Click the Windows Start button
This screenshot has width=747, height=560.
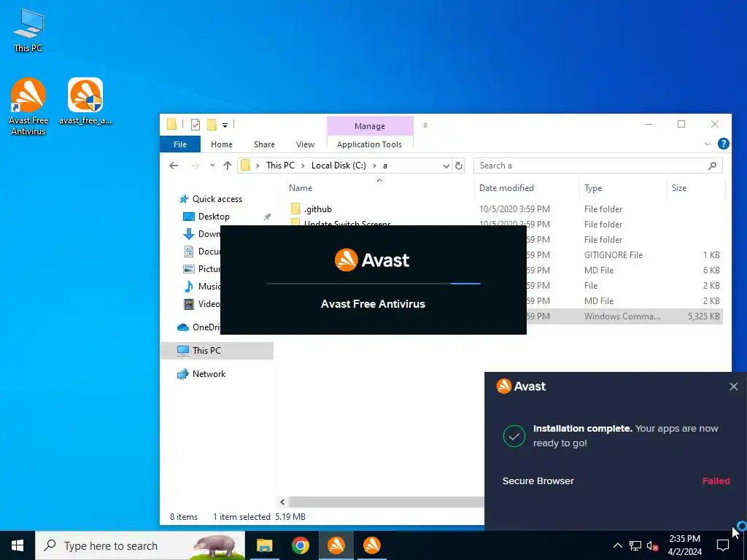(18, 545)
